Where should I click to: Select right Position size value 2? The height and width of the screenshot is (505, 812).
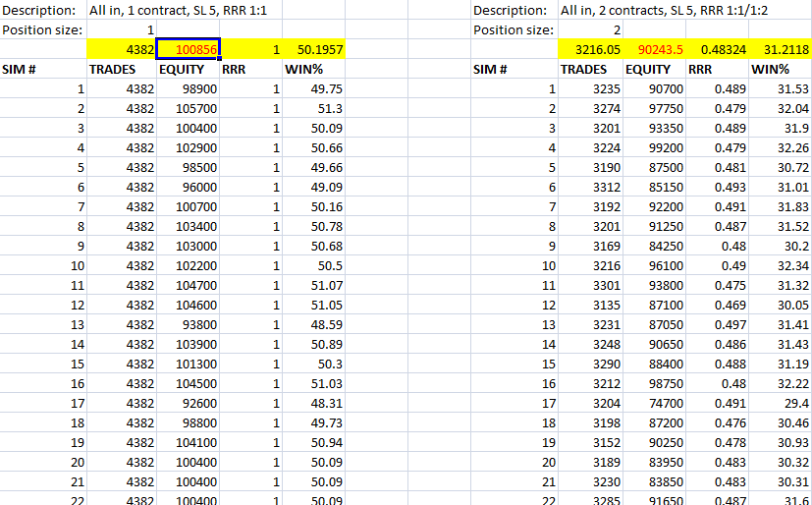(x=591, y=29)
